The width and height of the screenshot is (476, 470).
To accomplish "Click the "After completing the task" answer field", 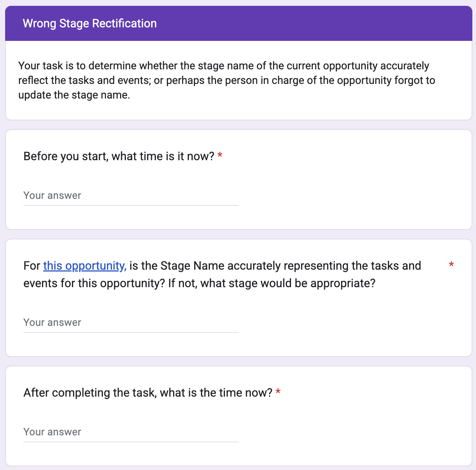I will (131, 432).
